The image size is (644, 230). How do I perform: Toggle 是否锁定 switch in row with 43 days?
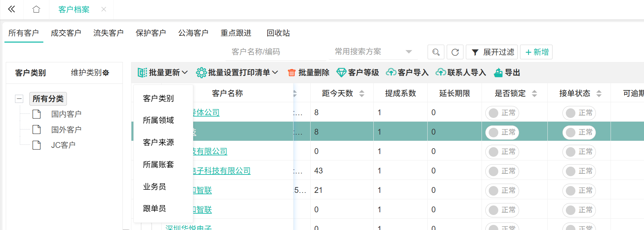tap(502, 171)
